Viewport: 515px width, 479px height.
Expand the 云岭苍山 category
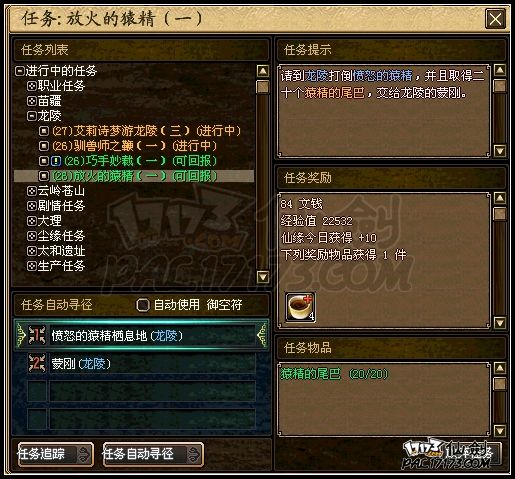(32, 191)
